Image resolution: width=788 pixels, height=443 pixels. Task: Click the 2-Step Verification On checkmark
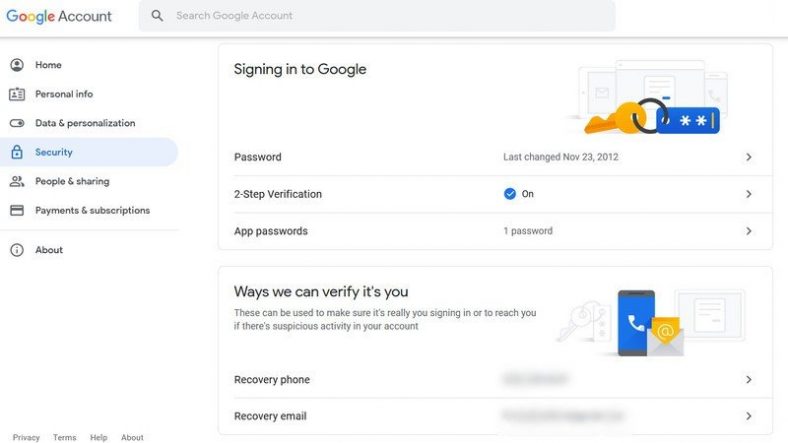coord(510,194)
